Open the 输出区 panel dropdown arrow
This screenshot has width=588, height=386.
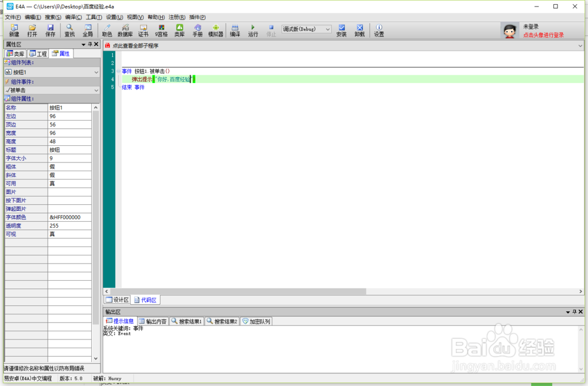568,312
